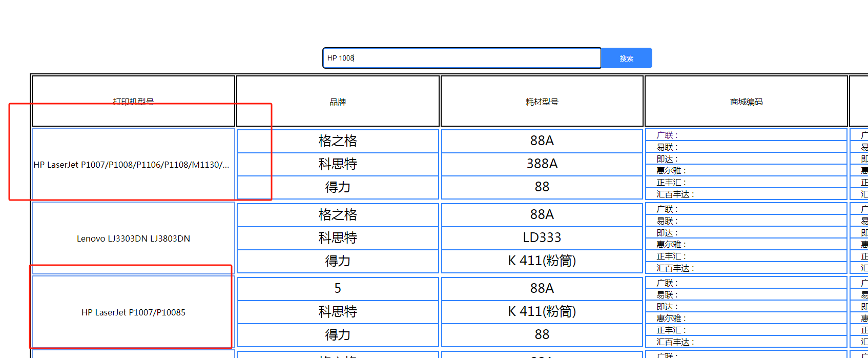Screen dimensions: 868x358
Task: Click 正丰汇 mall code in the Lenovo row
Action: pos(746,256)
